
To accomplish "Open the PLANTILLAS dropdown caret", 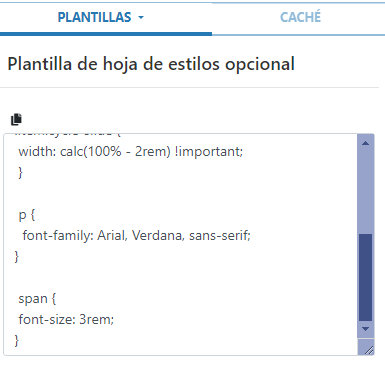I will click(141, 17).
